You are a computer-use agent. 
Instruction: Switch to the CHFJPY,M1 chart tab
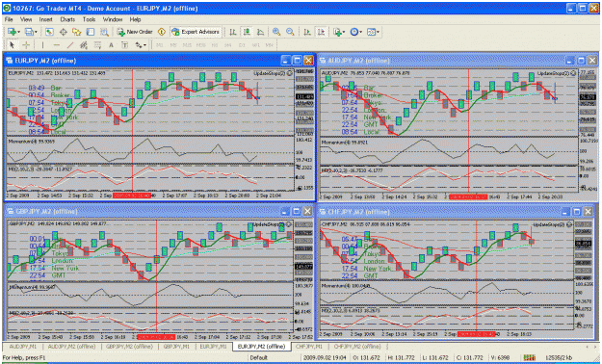point(308,347)
